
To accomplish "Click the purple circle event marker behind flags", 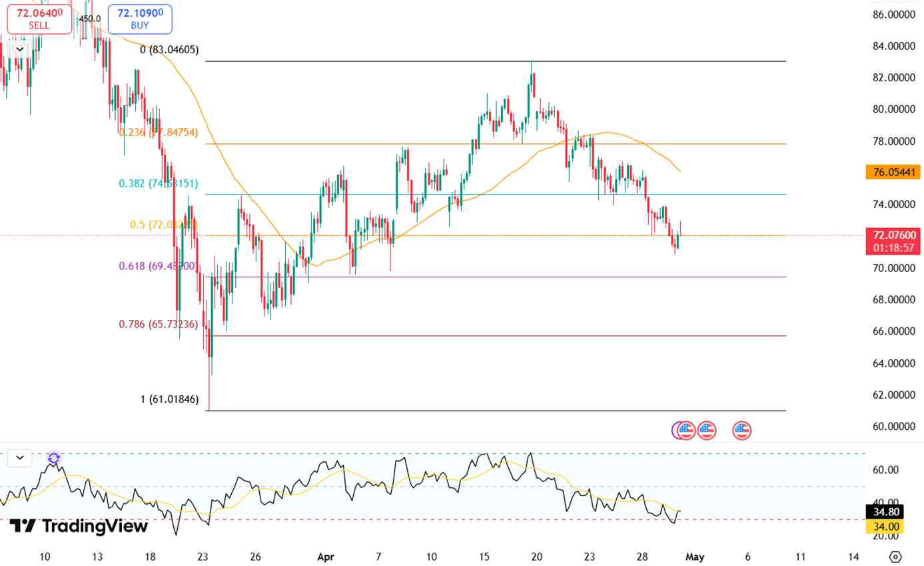I will point(677,431).
